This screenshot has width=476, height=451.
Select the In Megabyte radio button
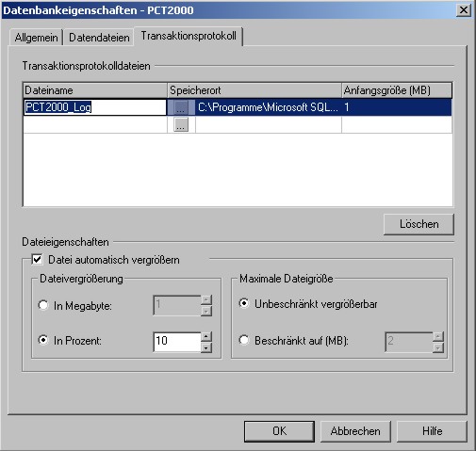pyautogui.click(x=43, y=305)
